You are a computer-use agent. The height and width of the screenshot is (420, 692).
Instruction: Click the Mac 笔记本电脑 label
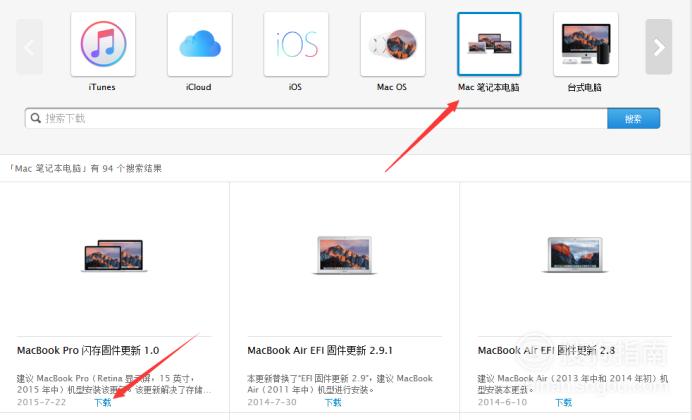pos(489,87)
